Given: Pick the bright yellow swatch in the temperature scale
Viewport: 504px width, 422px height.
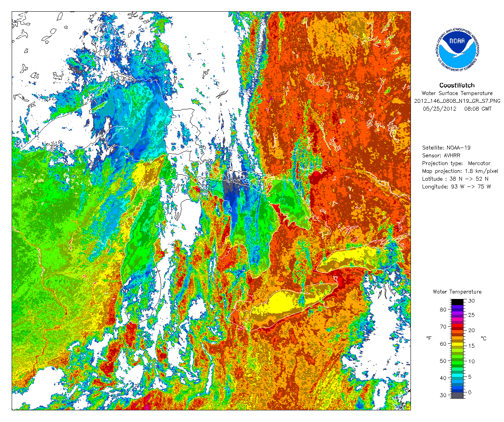Looking at the screenshot, I should pyautogui.click(x=457, y=344).
